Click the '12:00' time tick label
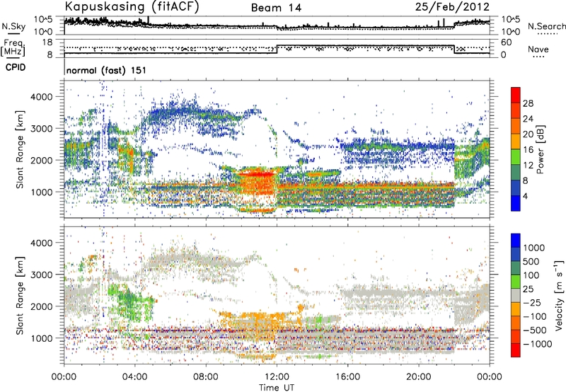Screen dimensions: 566x392 [277, 377]
